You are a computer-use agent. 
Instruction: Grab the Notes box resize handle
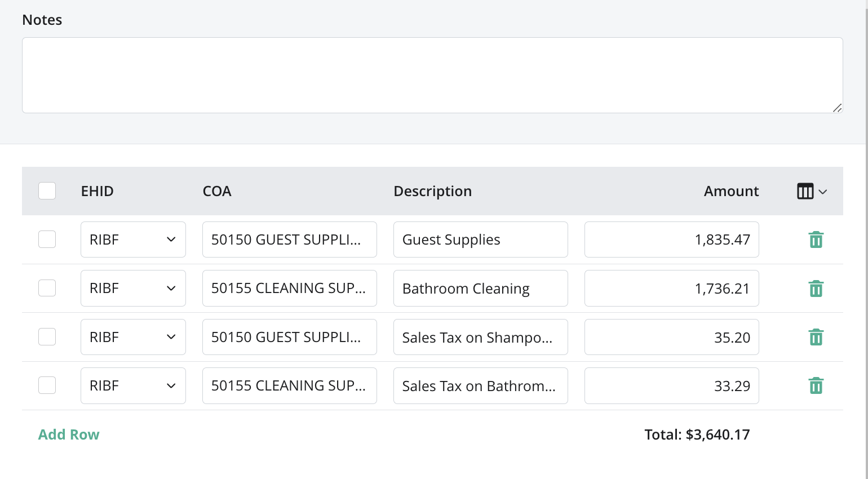click(838, 108)
